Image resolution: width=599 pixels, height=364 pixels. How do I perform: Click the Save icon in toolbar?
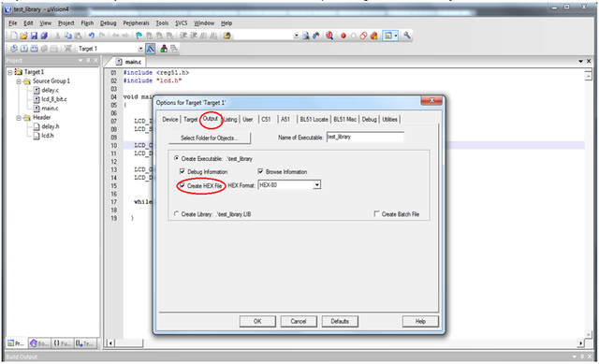coord(34,36)
